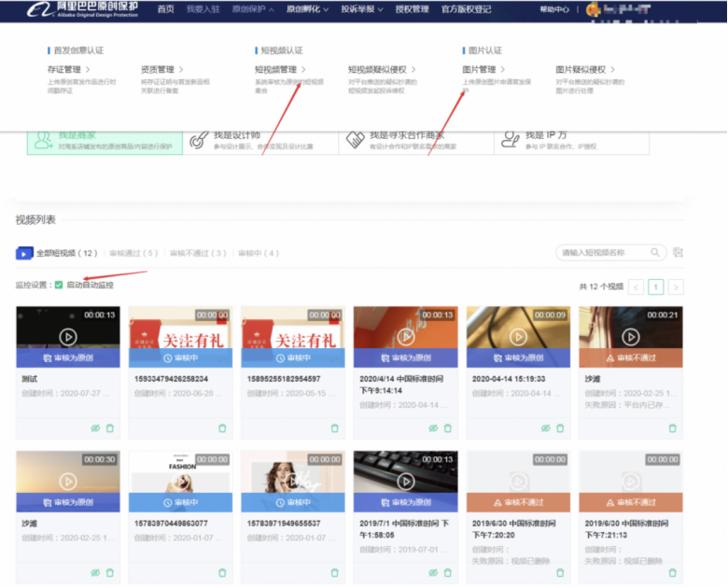The image size is (728, 588).
Task: Switch to 审核中 (4) tab
Action: 259,253
